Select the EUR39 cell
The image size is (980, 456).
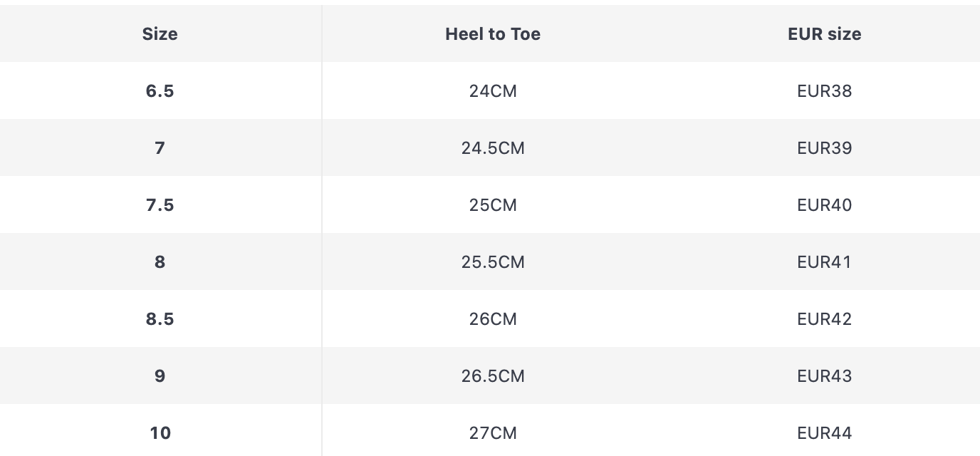pyautogui.click(x=824, y=148)
